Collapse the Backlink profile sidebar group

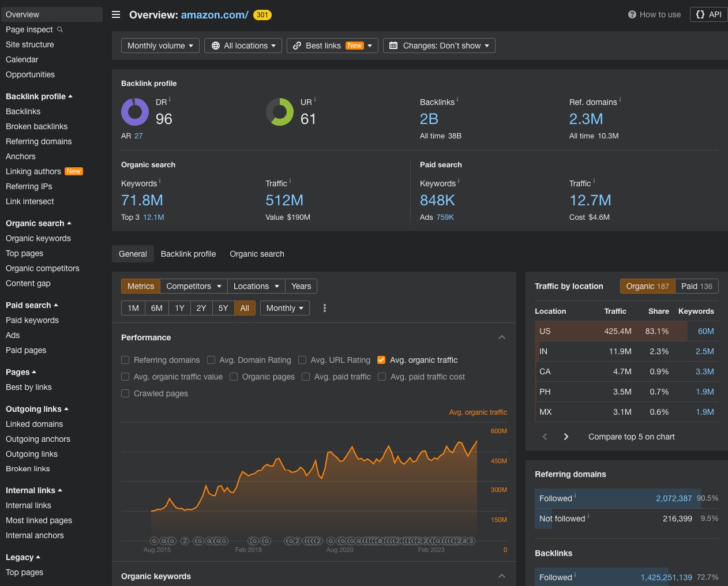pos(39,96)
